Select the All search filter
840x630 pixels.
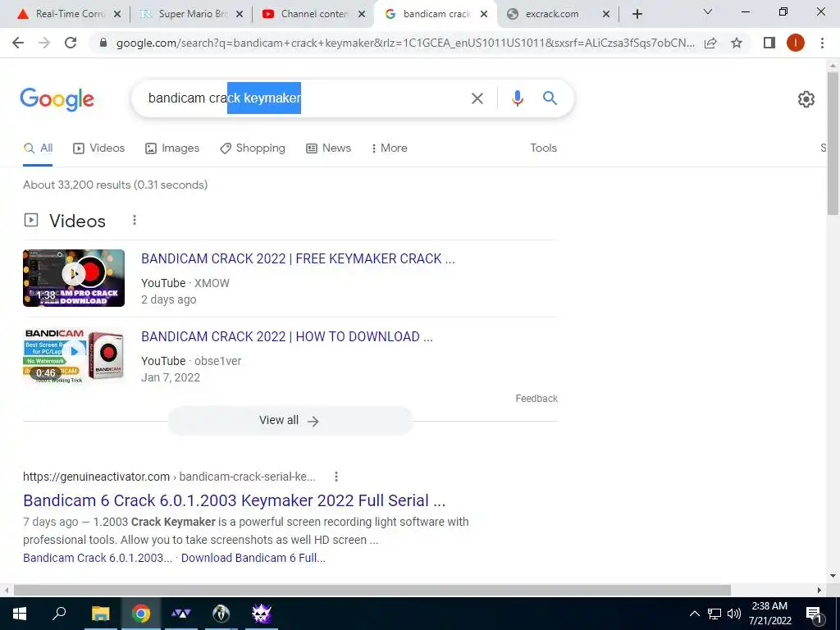pyautogui.click(x=38, y=148)
